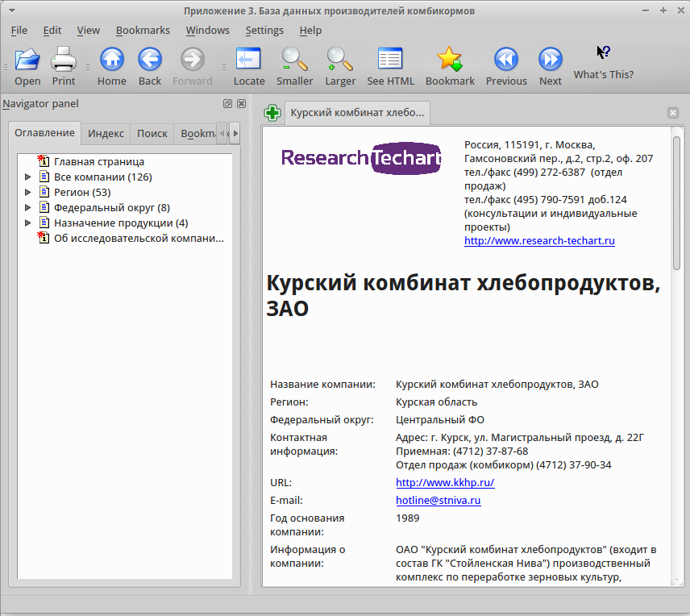
Task: Click the Главная страница page icon
Action: (44, 161)
